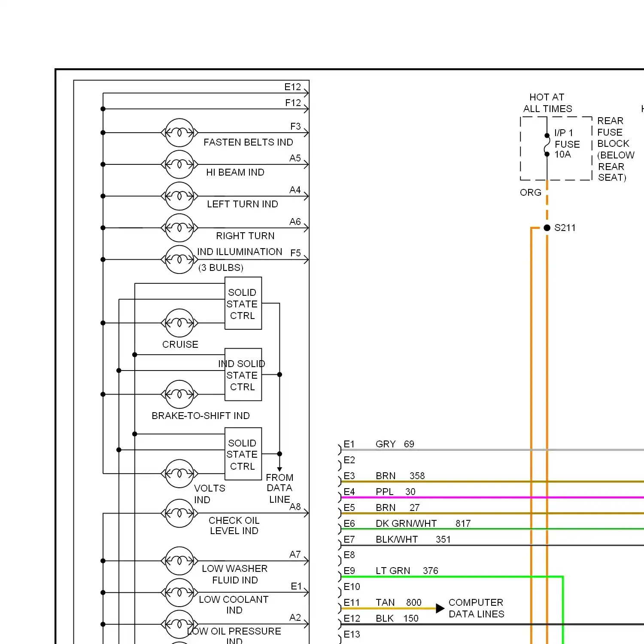Click the Left Turn indicator bulb symbol

179,196
